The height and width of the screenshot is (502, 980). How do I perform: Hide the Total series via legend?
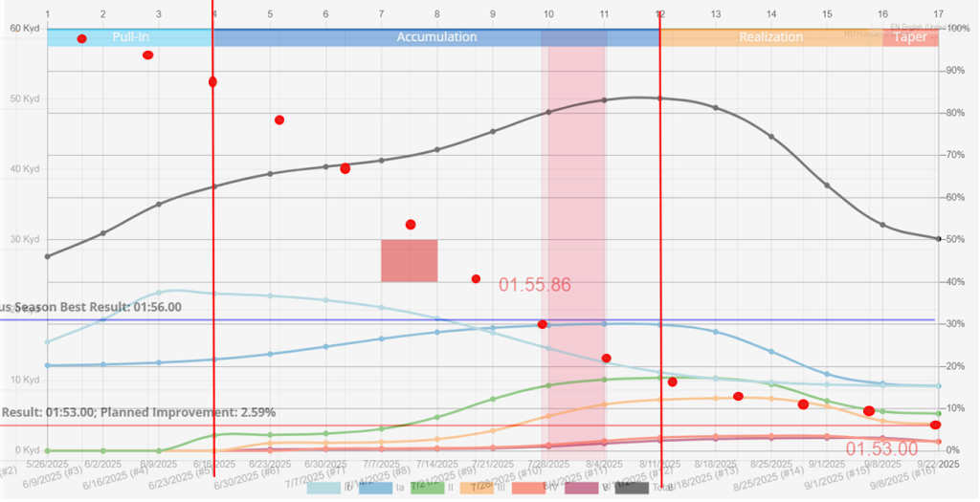[x=632, y=488]
